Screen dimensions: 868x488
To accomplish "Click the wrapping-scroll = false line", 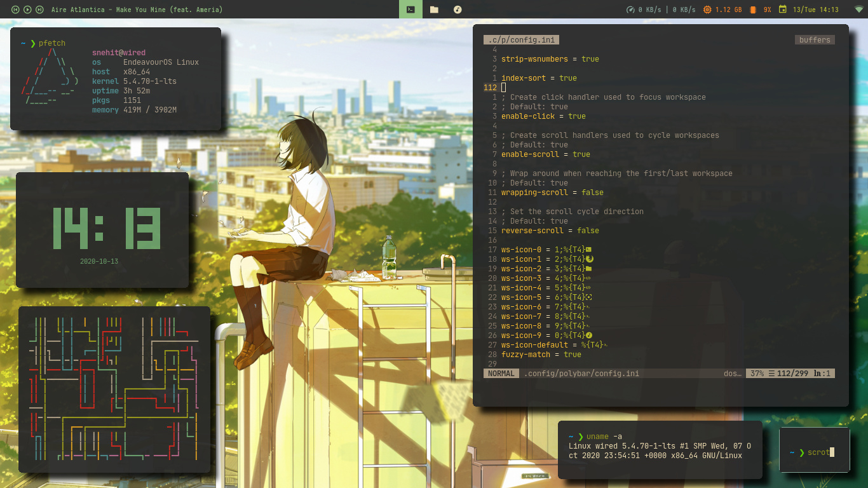I will pos(552,193).
